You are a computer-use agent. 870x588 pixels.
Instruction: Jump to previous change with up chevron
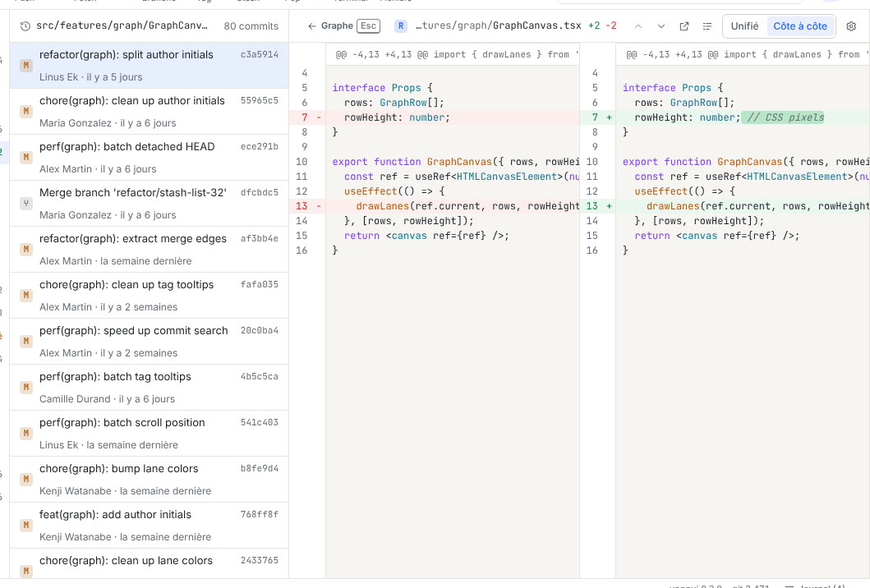click(x=638, y=26)
